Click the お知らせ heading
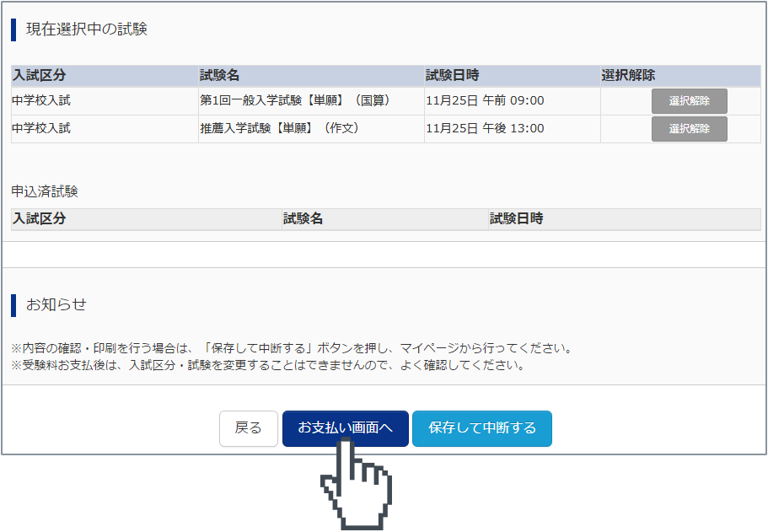Image resolution: width=768 pixels, height=532 pixels. tap(56, 304)
